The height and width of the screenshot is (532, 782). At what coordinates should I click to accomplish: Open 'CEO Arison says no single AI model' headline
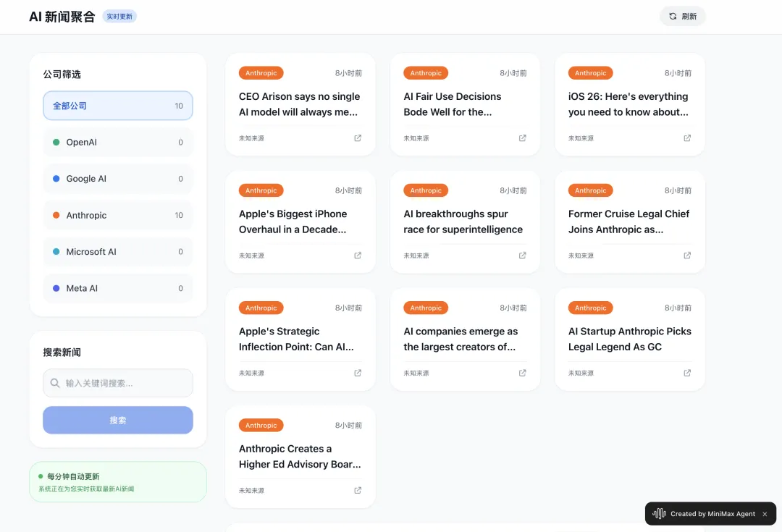(299, 104)
